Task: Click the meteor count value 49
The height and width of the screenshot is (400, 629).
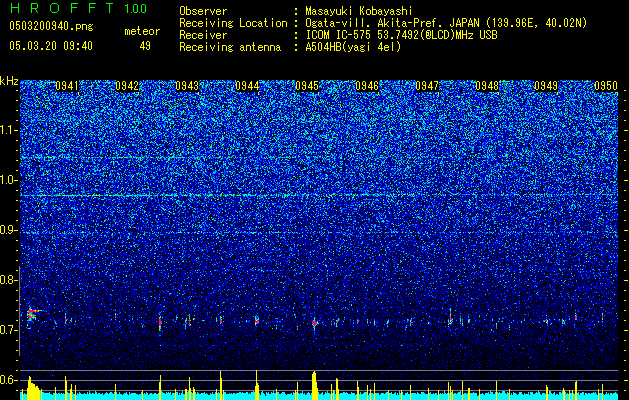Action: point(145,46)
